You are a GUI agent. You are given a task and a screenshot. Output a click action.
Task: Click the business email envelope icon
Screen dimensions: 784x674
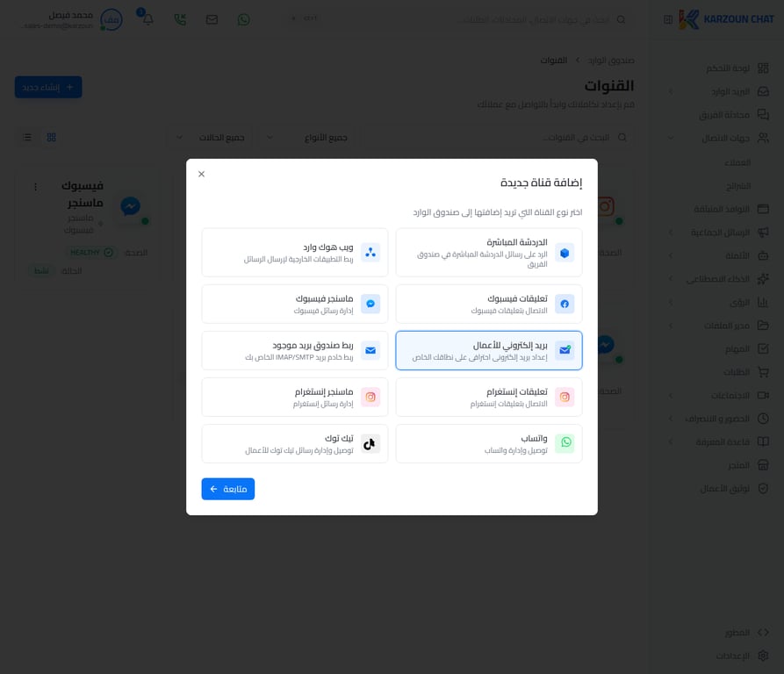[x=565, y=350]
